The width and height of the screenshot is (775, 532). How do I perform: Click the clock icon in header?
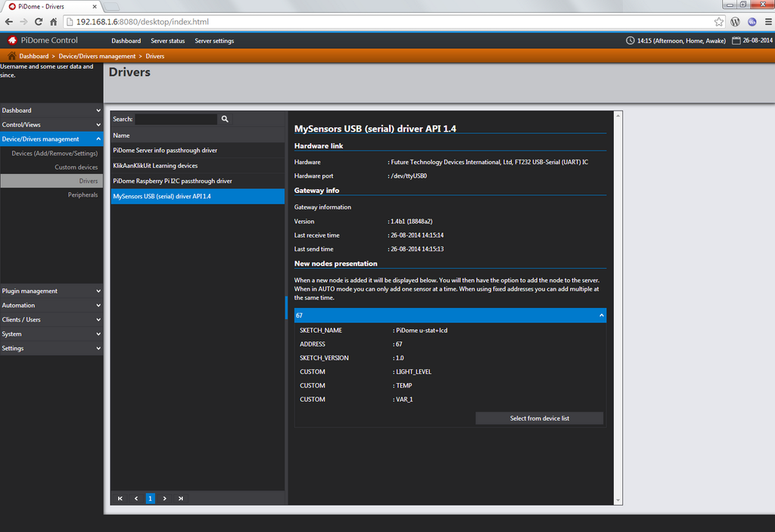pyautogui.click(x=630, y=41)
